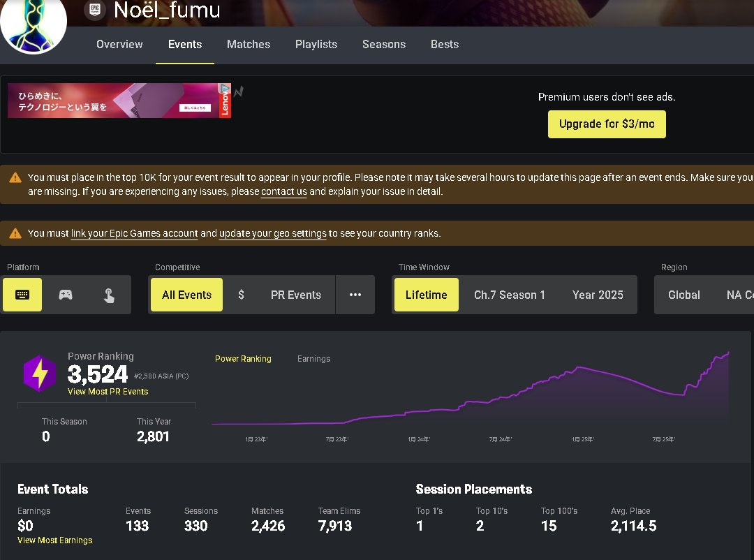
Task: Select the keyboard and mouse platform filter
Action: point(22,295)
